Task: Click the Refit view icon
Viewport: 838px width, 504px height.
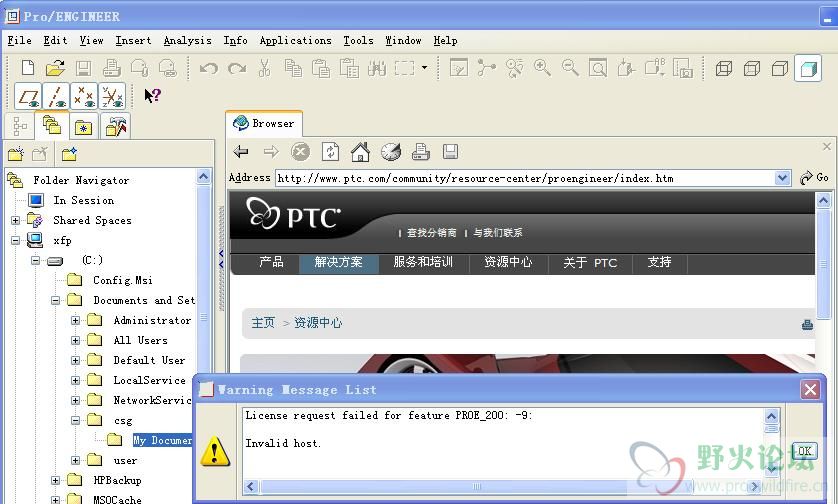Action: coord(598,68)
